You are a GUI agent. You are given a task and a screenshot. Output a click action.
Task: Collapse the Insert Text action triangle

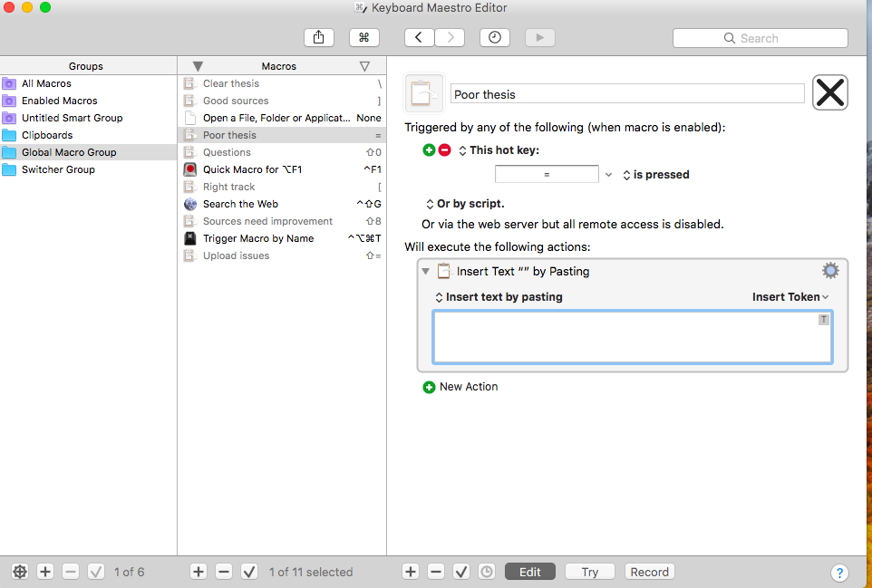[425, 271]
